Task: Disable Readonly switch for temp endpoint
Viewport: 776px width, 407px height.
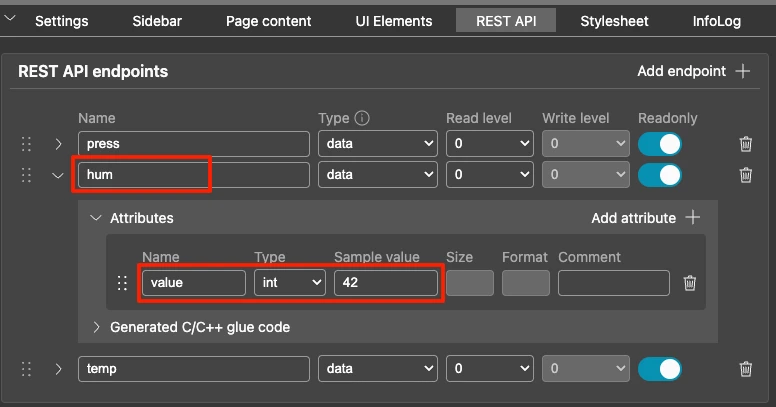Action: [x=660, y=369]
